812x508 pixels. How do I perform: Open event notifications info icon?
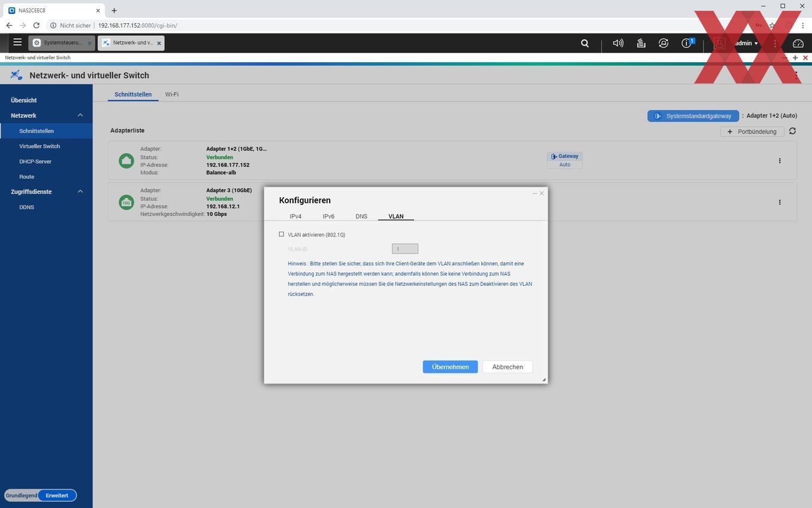[687, 43]
